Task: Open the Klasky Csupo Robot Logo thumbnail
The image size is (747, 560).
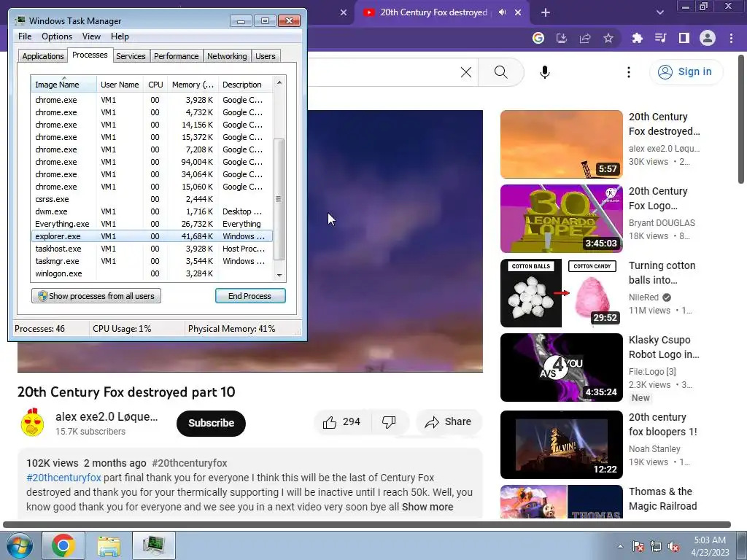Action: coord(562,367)
